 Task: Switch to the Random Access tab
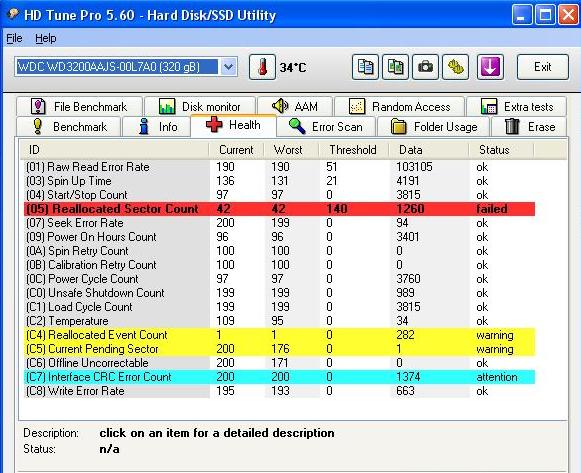(x=399, y=107)
